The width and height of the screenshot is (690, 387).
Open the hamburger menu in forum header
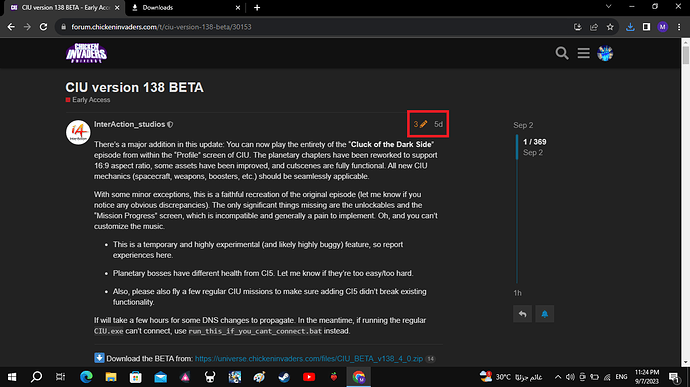click(x=584, y=53)
